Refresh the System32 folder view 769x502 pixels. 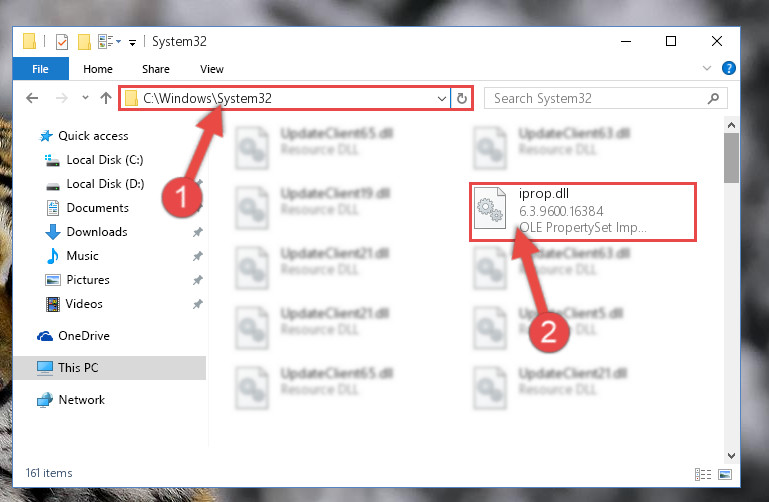point(461,99)
